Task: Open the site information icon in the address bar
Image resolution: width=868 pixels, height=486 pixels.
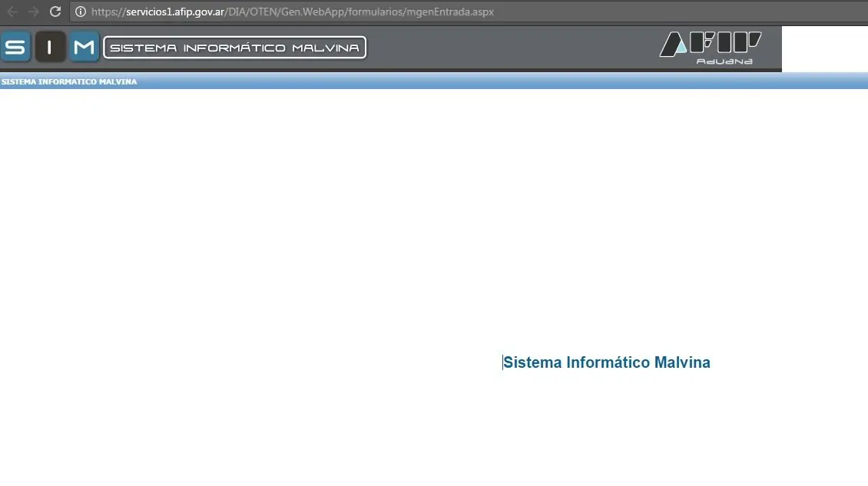Action: (81, 12)
